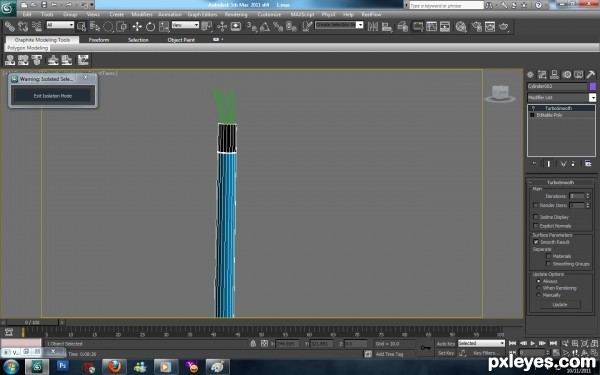Open the View reference coordinate dropdown
Screen dimensions: 600x375
(185, 25)
